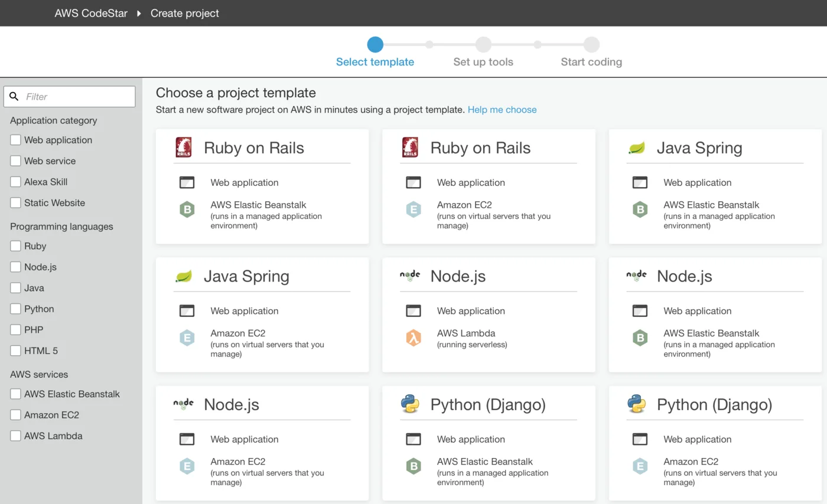This screenshot has height=504, width=827.
Task: Go to the Select template step
Action: [x=375, y=62]
